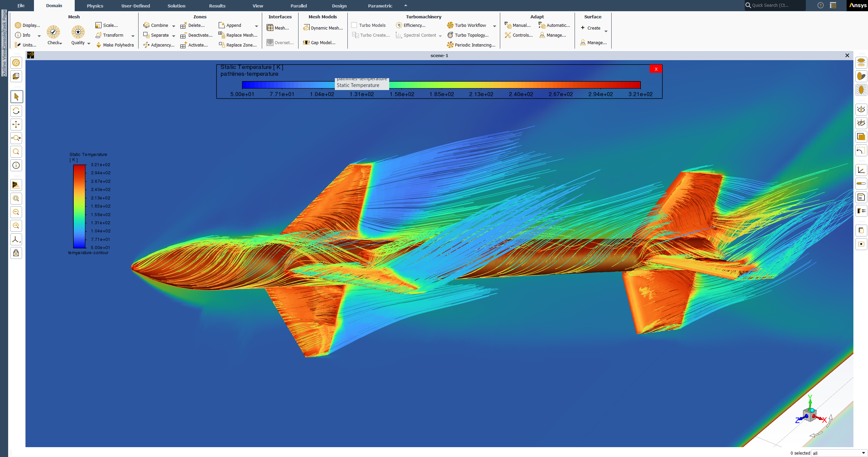Viewport: 868px width, 457px height.
Task: Open Periodic Instancing dialog
Action: [x=471, y=45]
